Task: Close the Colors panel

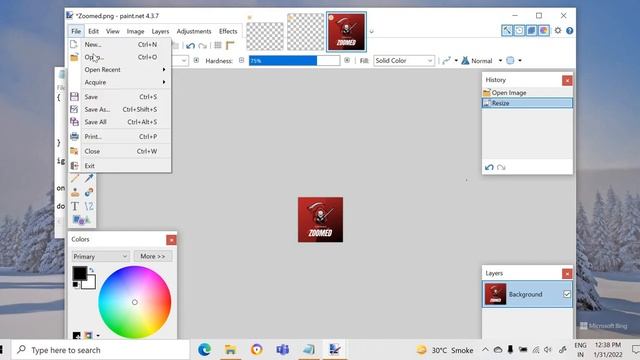Action: (x=171, y=240)
